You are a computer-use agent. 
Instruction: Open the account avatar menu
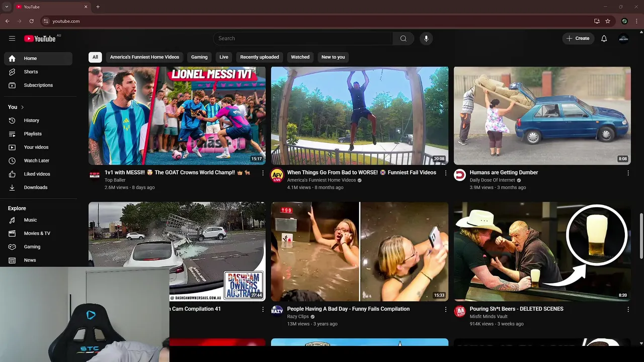(x=623, y=38)
